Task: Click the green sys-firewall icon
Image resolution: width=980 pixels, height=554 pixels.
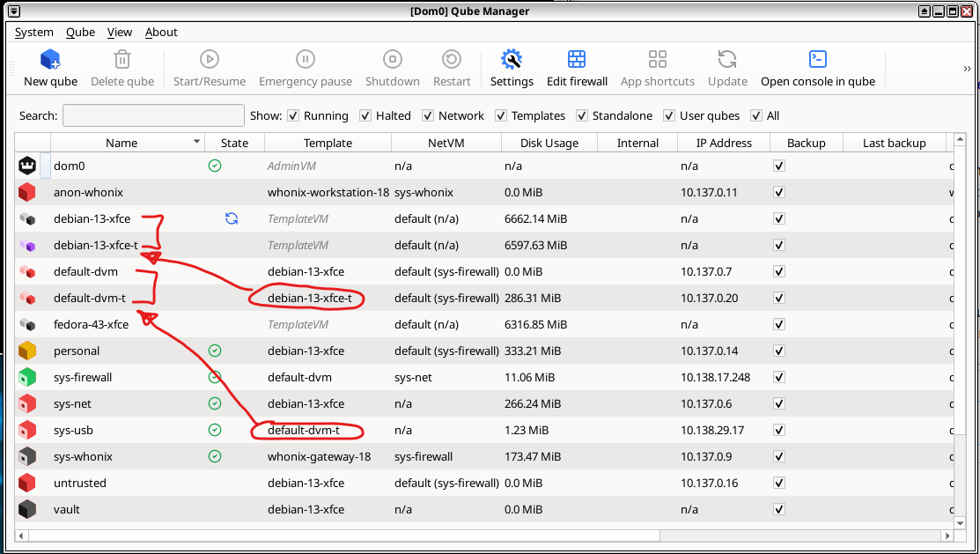Action: click(x=27, y=377)
